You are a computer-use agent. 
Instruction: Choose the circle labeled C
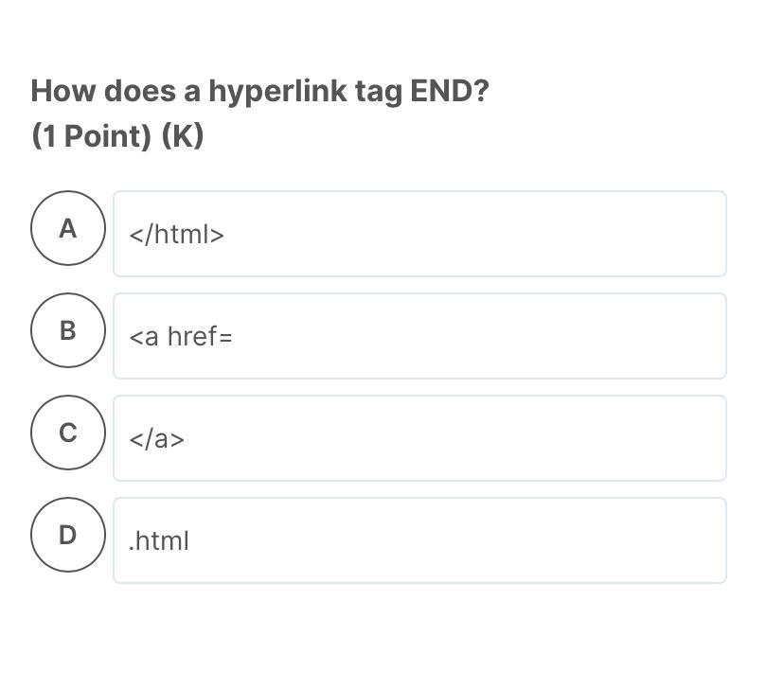pyautogui.click(x=67, y=433)
